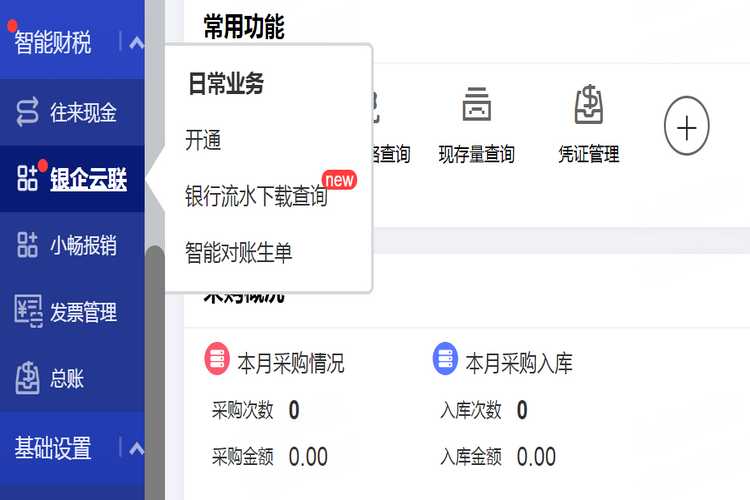750x500 pixels.
Task: Open the 总账 ledger icon
Action: (x=27, y=379)
